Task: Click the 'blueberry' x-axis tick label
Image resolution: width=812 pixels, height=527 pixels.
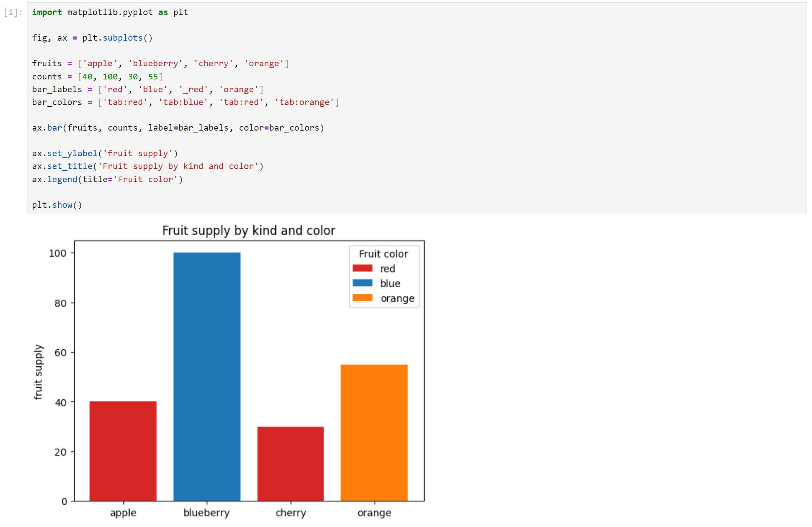Action: (206, 513)
